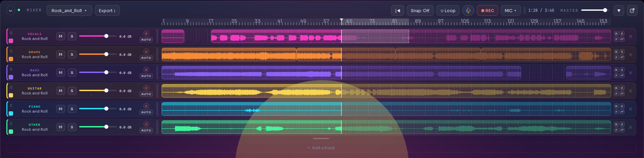Viewport: 644px width, 158px height.
Task: Click the purple Bass color swatch
Action: coord(11,77)
